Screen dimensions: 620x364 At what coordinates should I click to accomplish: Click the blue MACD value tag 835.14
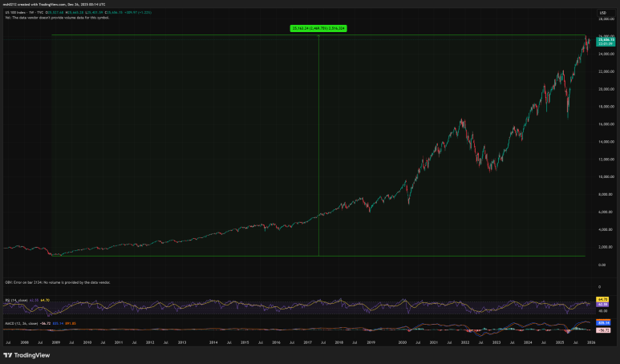click(604, 322)
